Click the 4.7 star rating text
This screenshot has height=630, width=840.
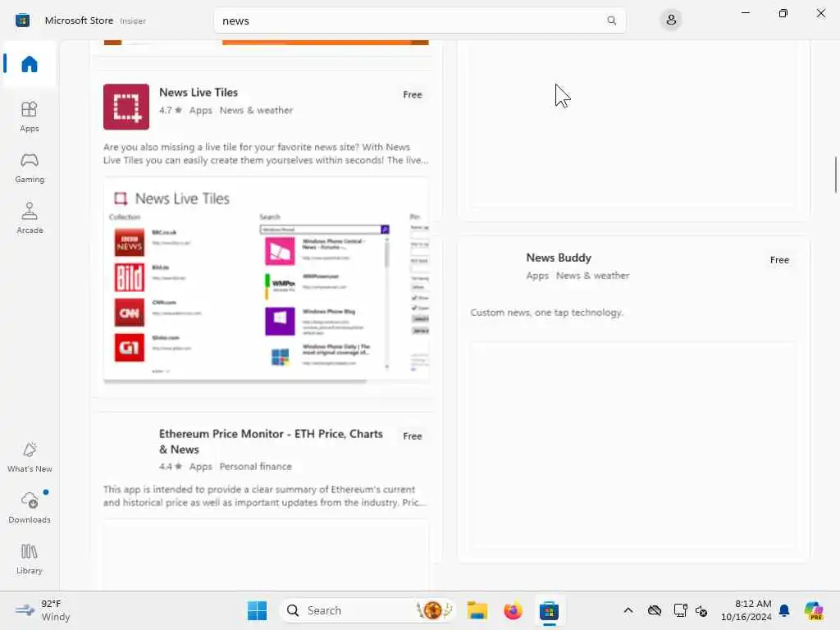point(171,111)
